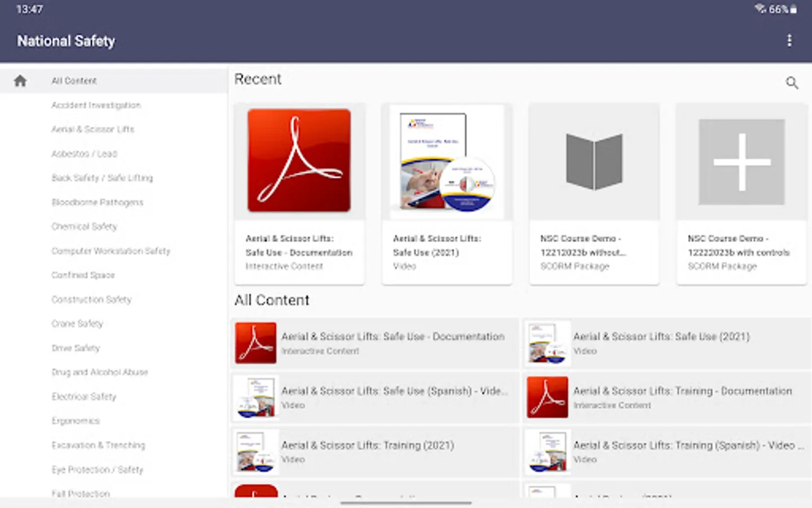The image size is (812, 508).
Task: Select the All Content sidebar entry
Action: 74,80
